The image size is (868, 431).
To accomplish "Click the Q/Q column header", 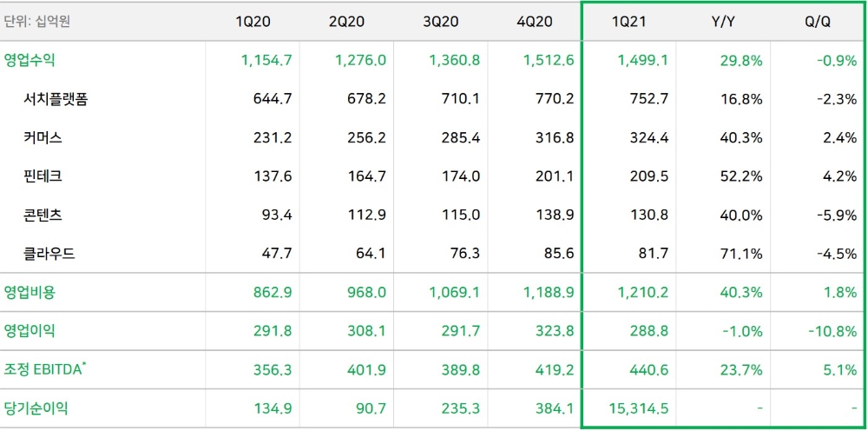I will pos(817,22).
